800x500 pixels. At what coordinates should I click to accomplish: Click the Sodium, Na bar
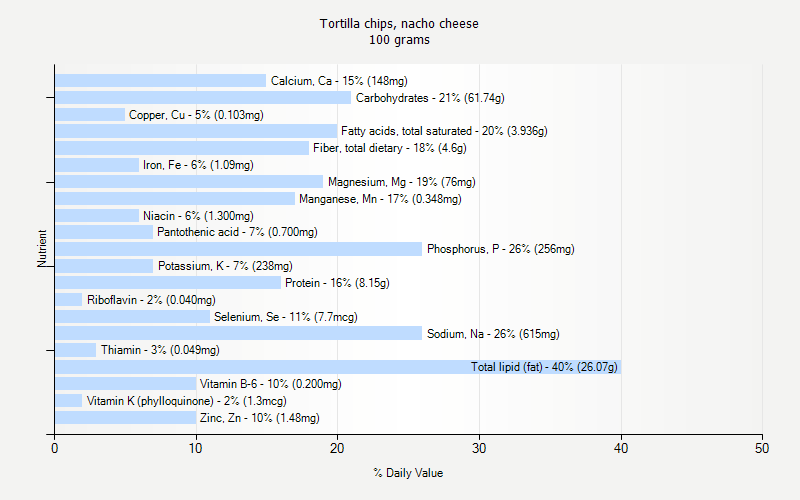click(238, 333)
